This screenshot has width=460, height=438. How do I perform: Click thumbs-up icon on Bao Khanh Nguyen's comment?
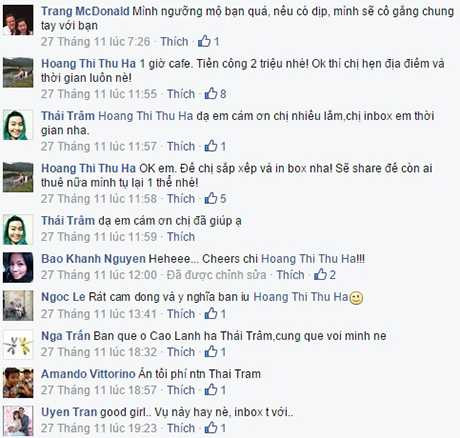pyautogui.click(x=320, y=275)
